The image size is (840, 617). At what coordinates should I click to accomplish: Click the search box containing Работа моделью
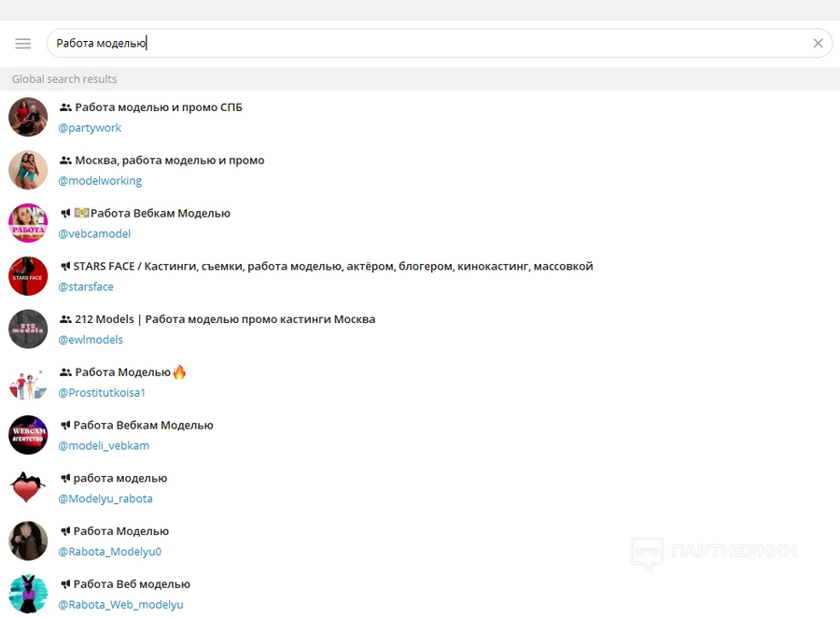click(x=440, y=43)
